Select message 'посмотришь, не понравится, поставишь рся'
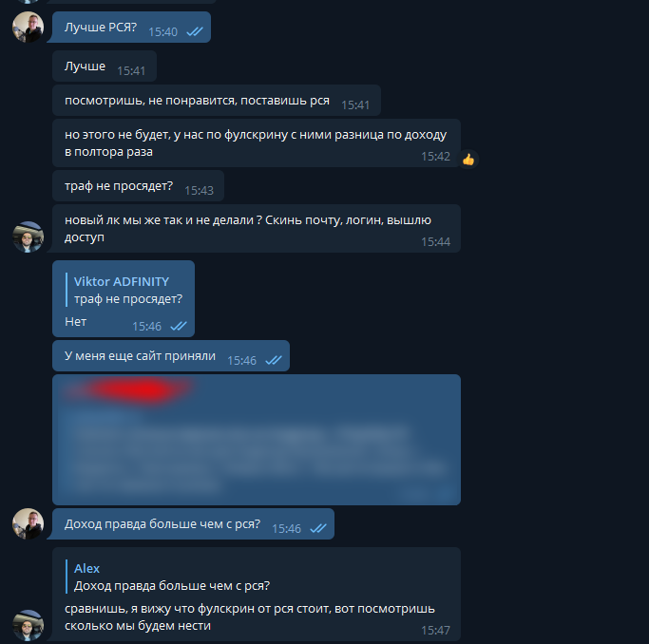The image size is (649, 644). click(x=217, y=100)
